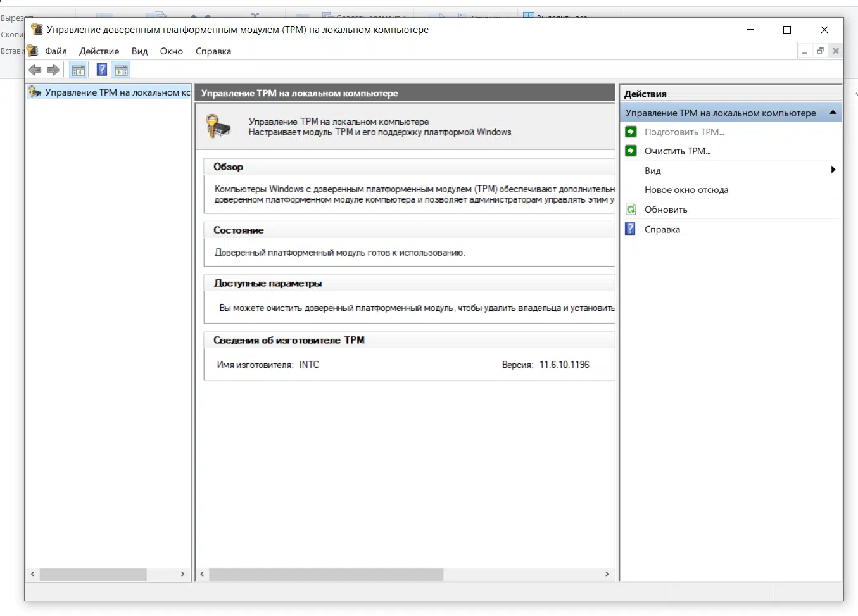Viewport: 858px width, 616px height.
Task: Select TPM Management node in console tree
Action: pyautogui.click(x=117, y=92)
